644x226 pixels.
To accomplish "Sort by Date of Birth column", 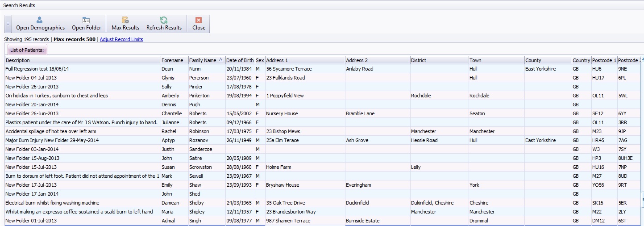I will click(x=240, y=60).
